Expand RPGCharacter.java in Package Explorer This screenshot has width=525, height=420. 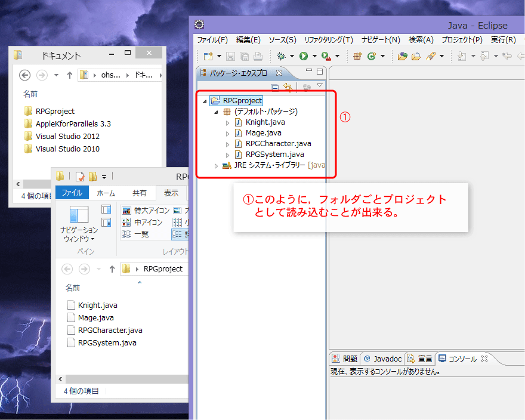(227, 144)
